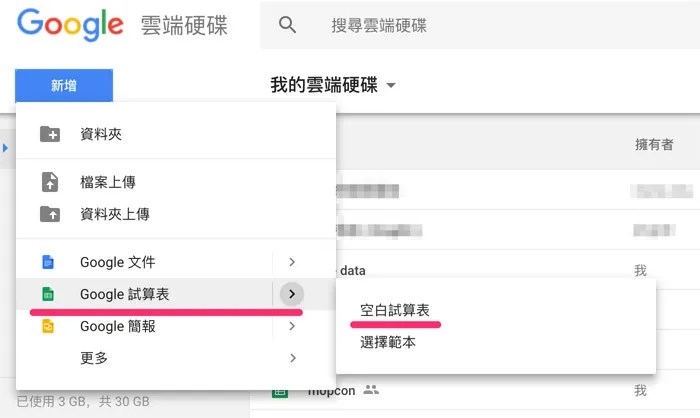Choose 資料夾上傳 from the menu
The width and height of the screenshot is (700, 418).
click(176, 214)
